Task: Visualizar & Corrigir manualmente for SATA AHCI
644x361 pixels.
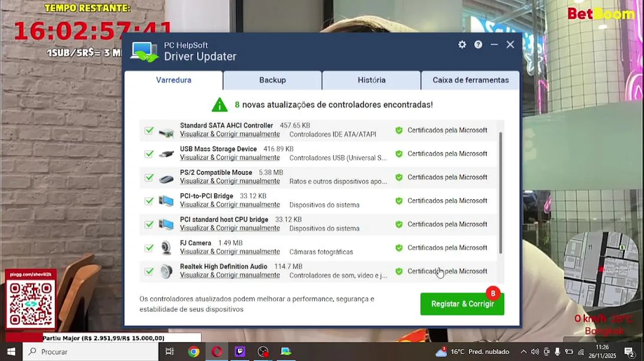Action: click(x=230, y=134)
